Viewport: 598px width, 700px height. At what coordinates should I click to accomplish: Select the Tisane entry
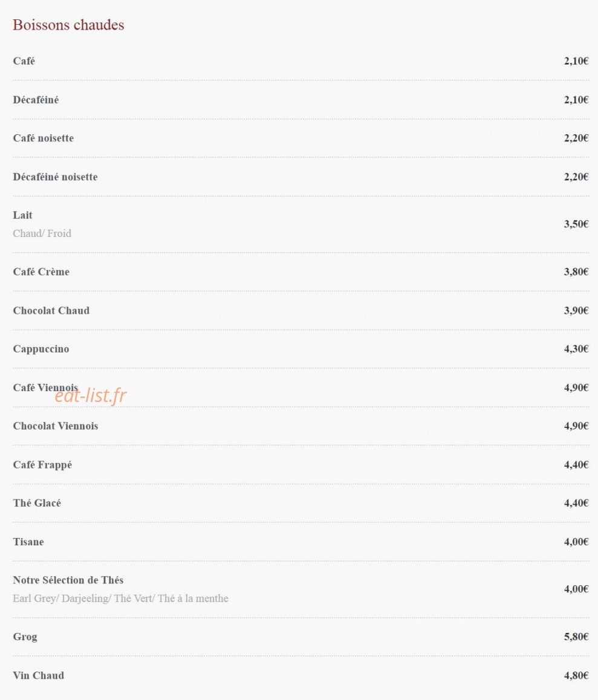click(28, 542)
